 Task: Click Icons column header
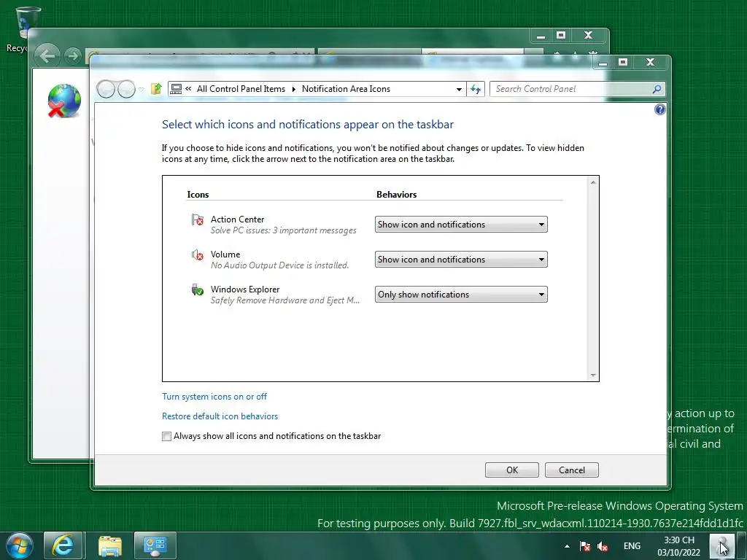[198, 194]
